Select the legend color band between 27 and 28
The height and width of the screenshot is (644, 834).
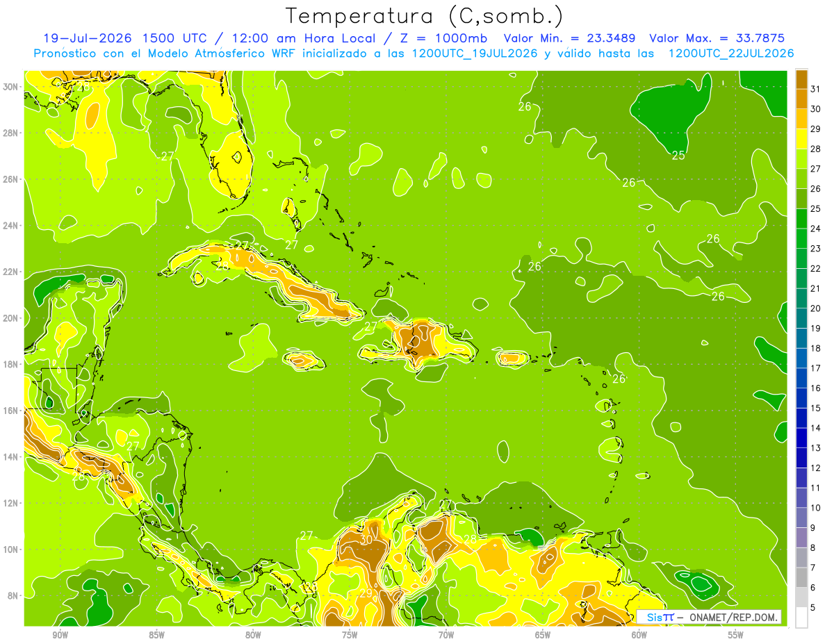click(x=801, y=158)
